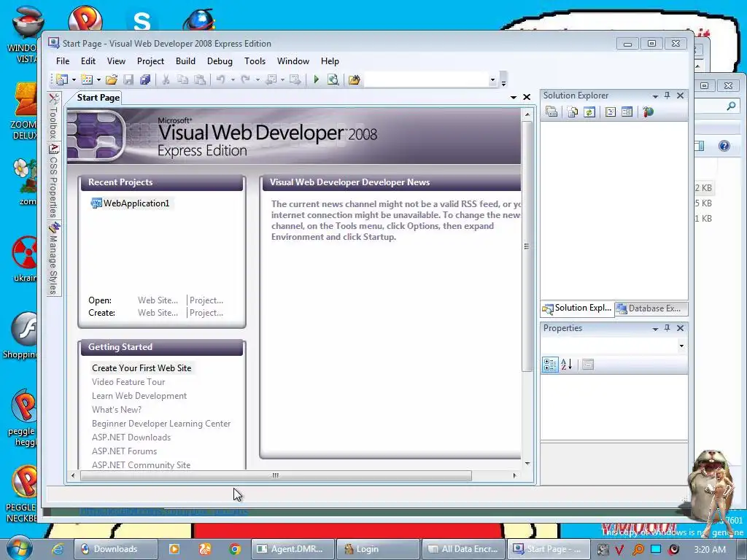Open the Downloads taskbar button

tap(115, 549)
